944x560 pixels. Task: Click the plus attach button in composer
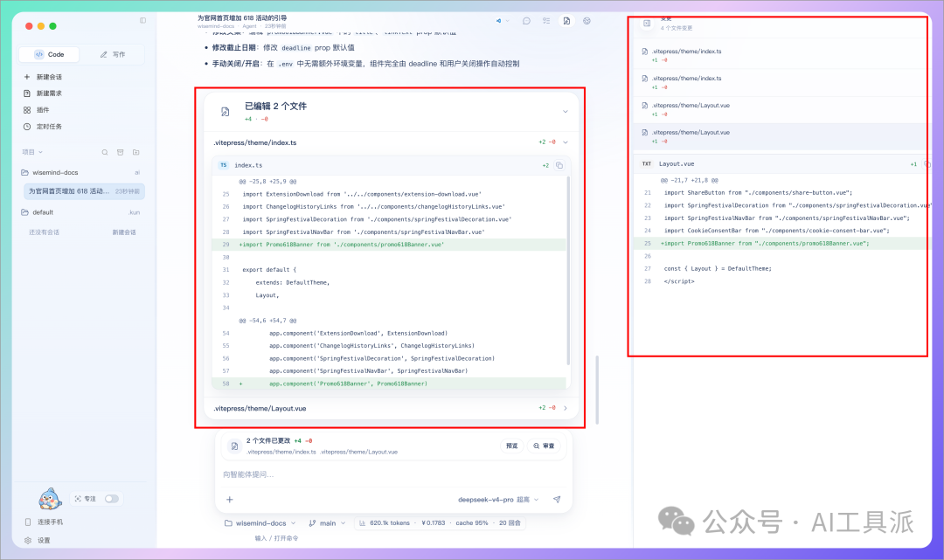pyautogui.click(x=229, y=499)
